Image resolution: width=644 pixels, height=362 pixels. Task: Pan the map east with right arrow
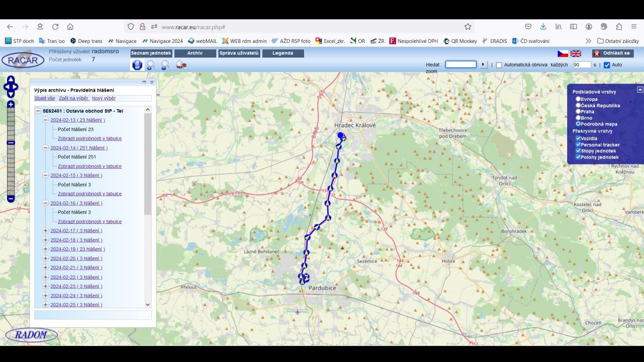(16, 87)
